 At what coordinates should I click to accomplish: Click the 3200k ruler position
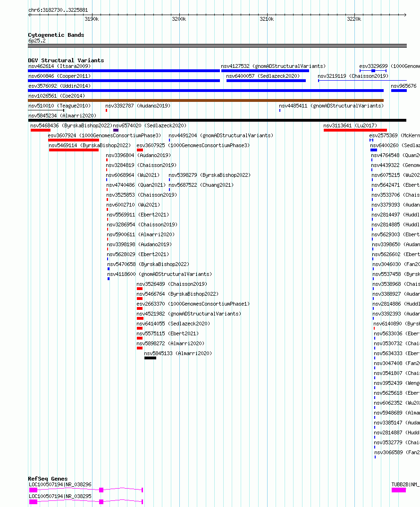tap(179, 19)
